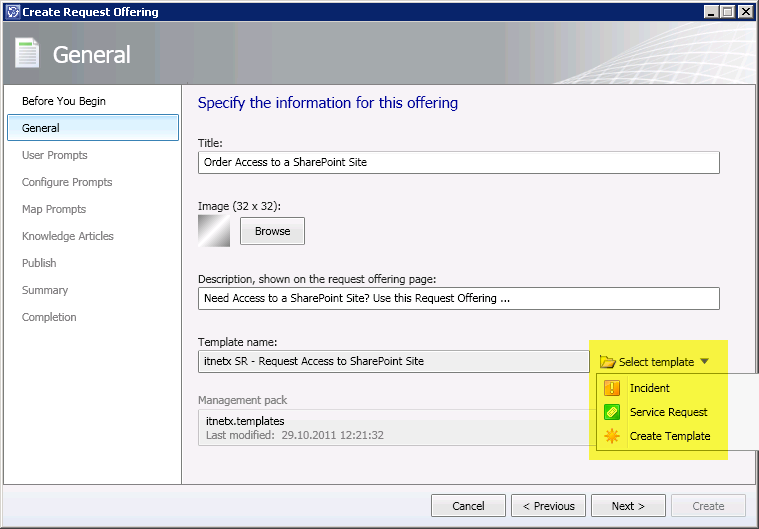The height and width of the screenshot is (529, 759).
Task: Click the orange Create Template star icon
Action: point(612,436)
